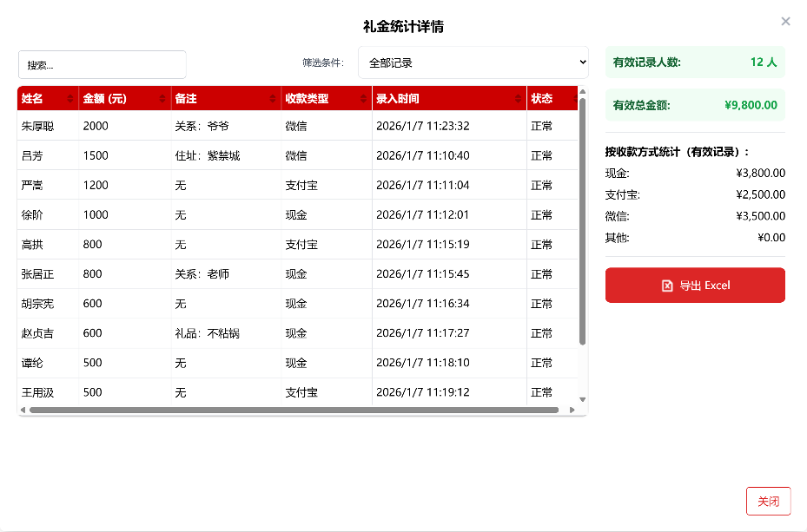Sort the 姓名 column using its sort arrows
Viewport: 807px width, 532px height.
[x=71, y=98]
